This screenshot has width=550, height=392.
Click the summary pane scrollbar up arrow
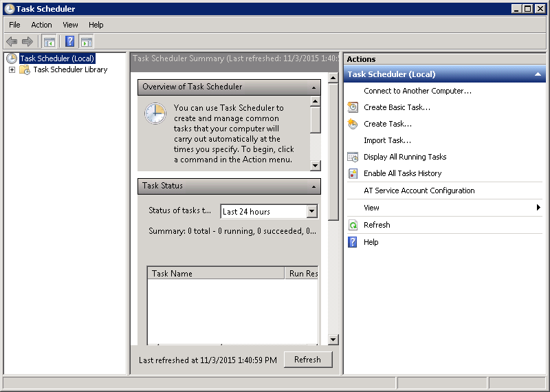[333, 78]
